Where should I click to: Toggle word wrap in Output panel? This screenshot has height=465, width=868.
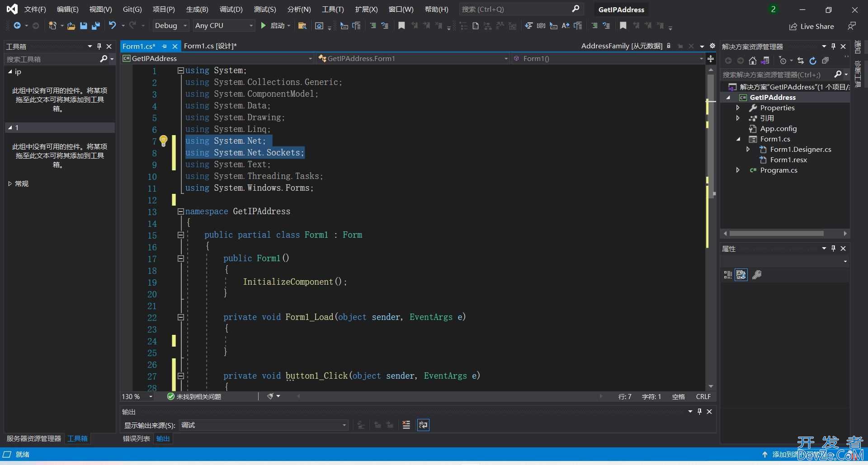(423, 425)
